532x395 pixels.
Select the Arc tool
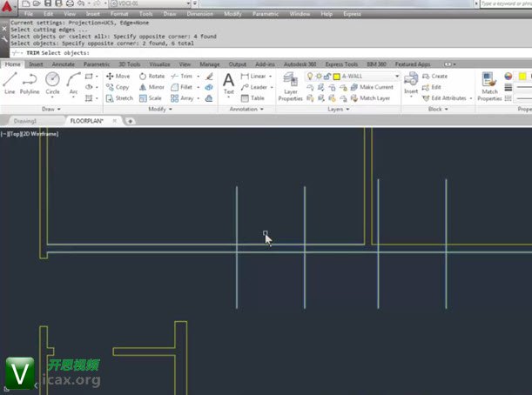pos(73,83)
